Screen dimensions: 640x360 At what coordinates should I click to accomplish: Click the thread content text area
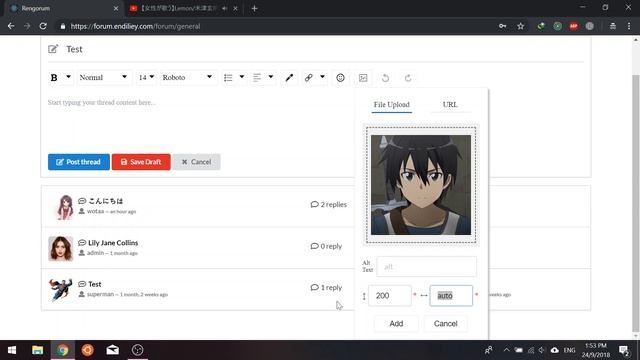click(200, 120)
